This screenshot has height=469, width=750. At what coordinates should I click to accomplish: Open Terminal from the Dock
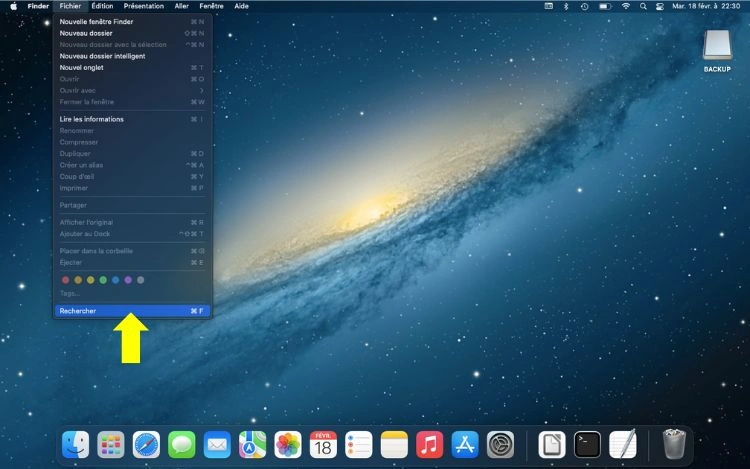pos(587,444)
